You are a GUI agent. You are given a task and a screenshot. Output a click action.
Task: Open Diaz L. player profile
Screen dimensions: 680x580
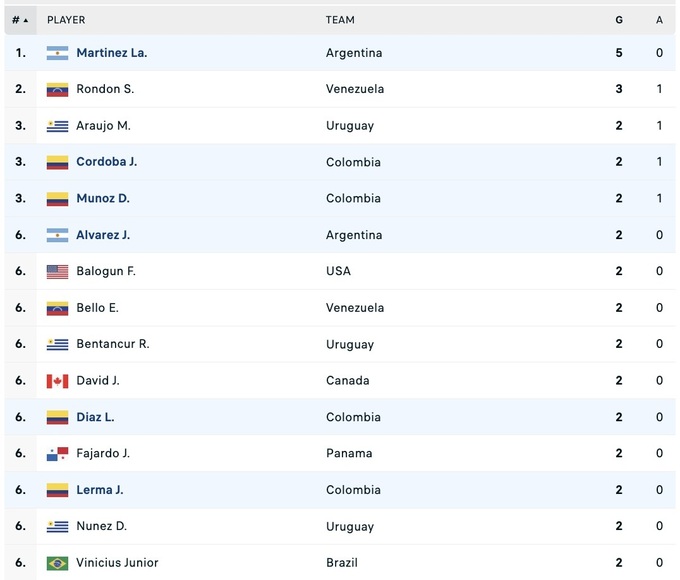[x=95, y=417]
